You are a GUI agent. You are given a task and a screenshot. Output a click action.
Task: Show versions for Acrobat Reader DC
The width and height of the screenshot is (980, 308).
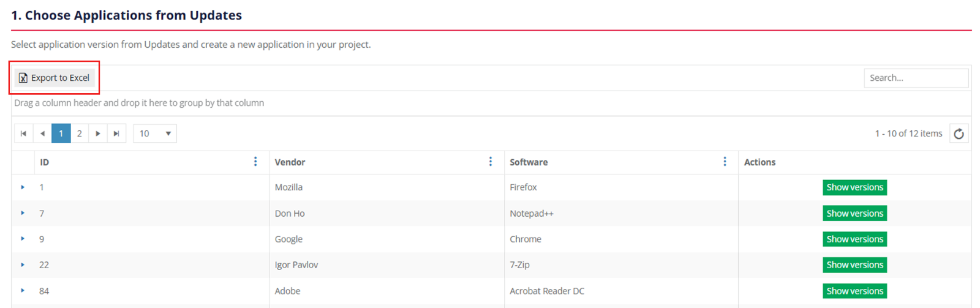tap(854, 291)
